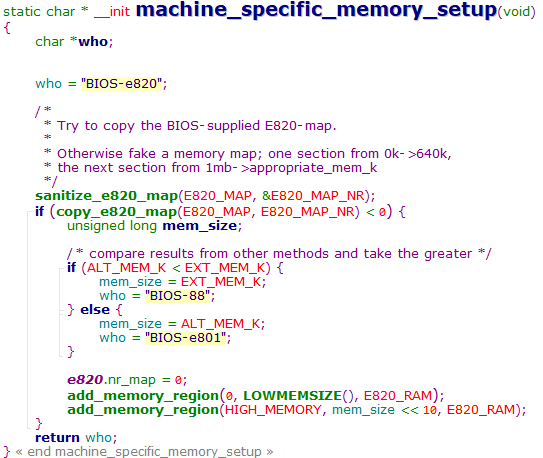Click the static char * return type
This screenshot has height=458, width=543.
(46, 12)
